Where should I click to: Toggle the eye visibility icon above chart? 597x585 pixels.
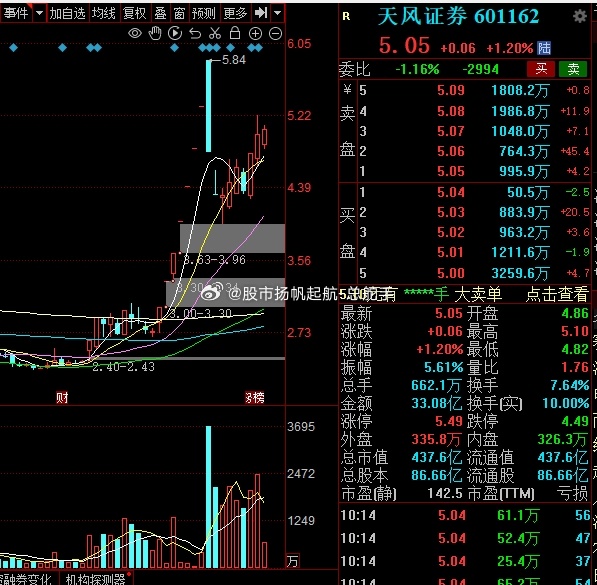tap(135, 34)
